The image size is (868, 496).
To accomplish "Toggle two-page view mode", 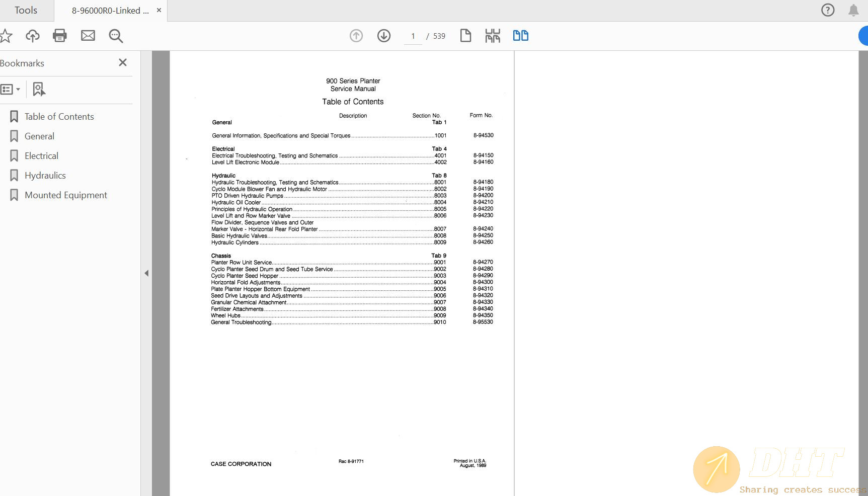I will click(x=520, y=36).
